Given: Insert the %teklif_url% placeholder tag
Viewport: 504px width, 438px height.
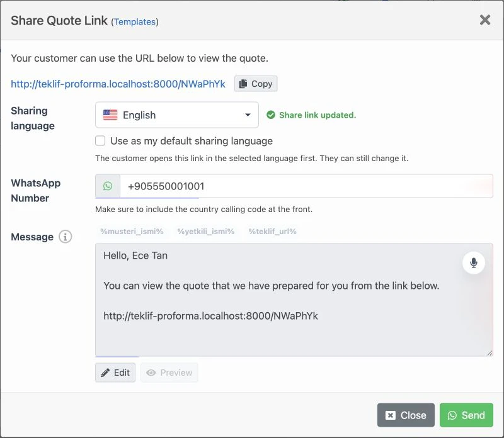Looking at the screenshot, I should click(272, 232).
